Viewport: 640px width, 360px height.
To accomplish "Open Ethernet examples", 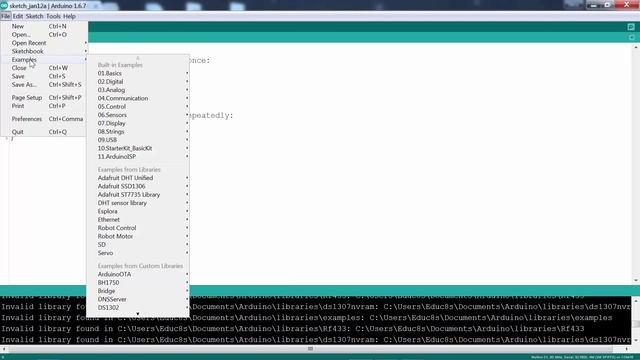I will tap(138, 220).
